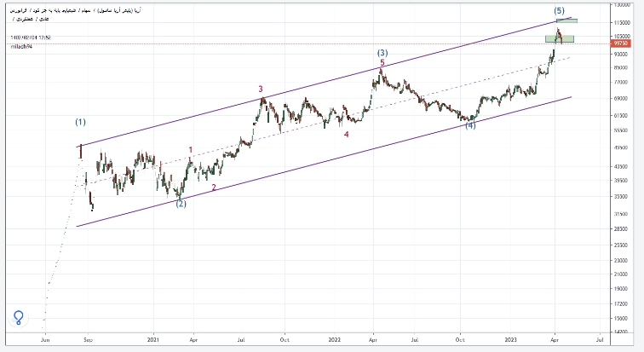The height and width of the screenshot is (352, 644).
Task: Click the red sub-wave 4 label
Action: click(x=345, y=134)
